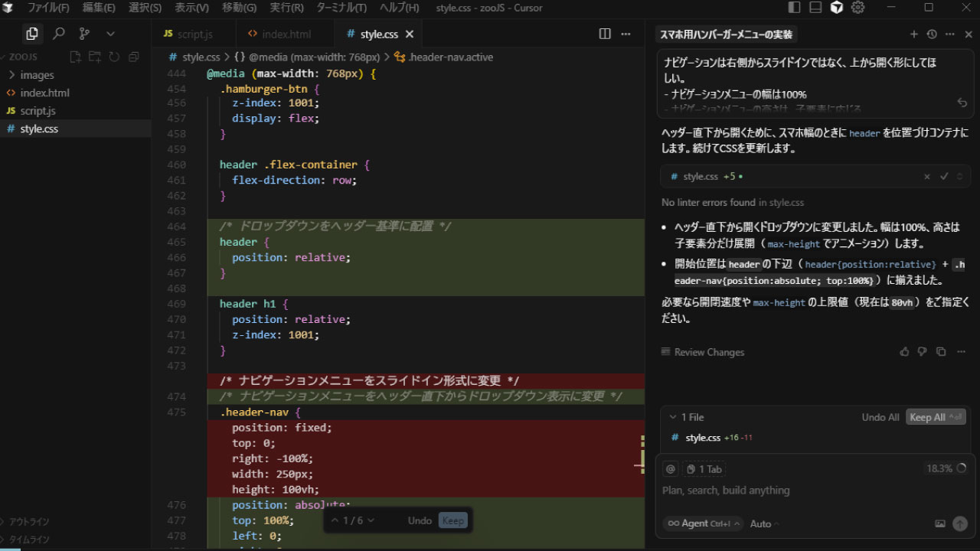
Task: Select style.css in the file tree
Action: [x=39, y=129]
